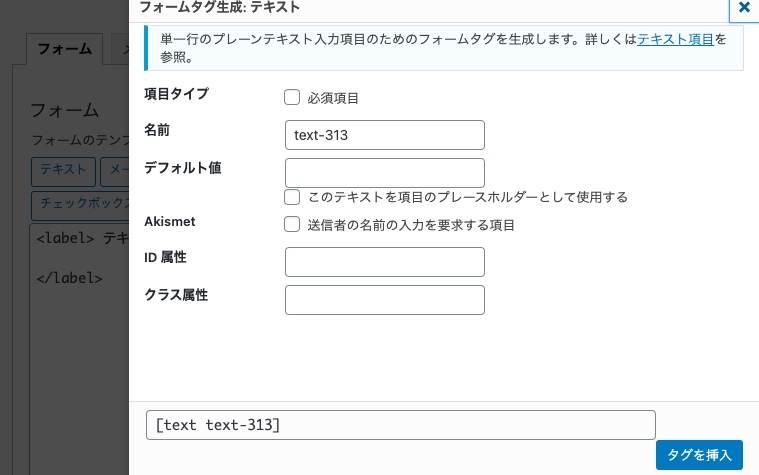Choose the partially hidden メール tag button
759x475 pixels.
point(115,171)
